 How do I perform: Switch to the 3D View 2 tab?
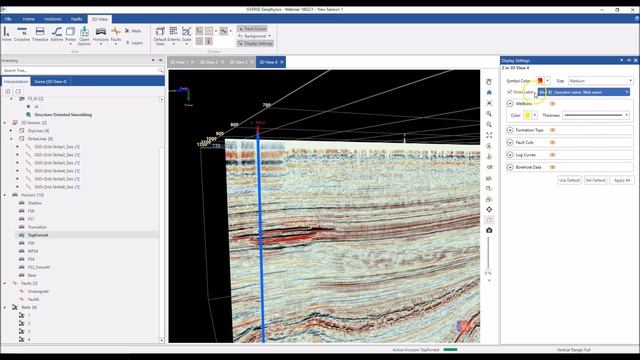(x=209, y=62)
